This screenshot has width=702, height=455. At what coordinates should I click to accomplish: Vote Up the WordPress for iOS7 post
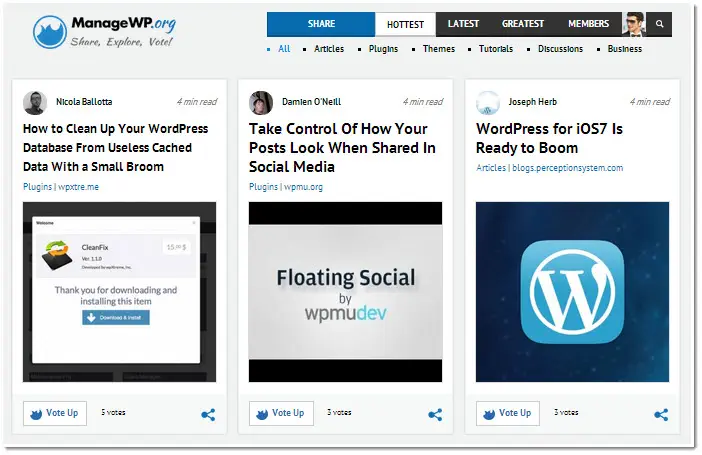coord(508,413)
